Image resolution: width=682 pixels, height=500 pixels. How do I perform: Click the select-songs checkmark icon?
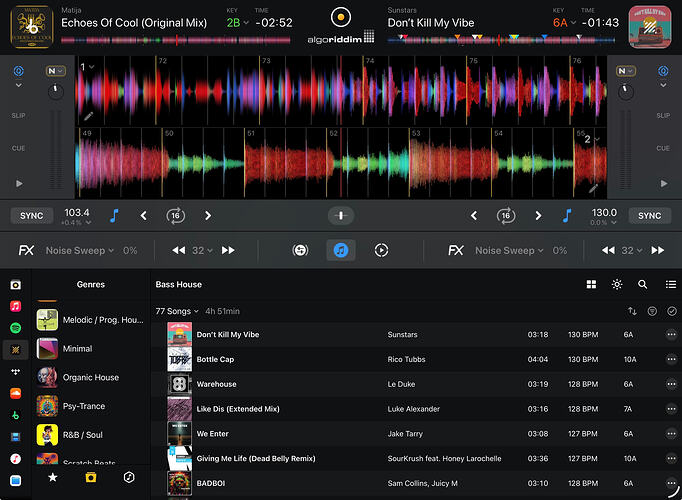pyautogui.click(x=672, y=311)
